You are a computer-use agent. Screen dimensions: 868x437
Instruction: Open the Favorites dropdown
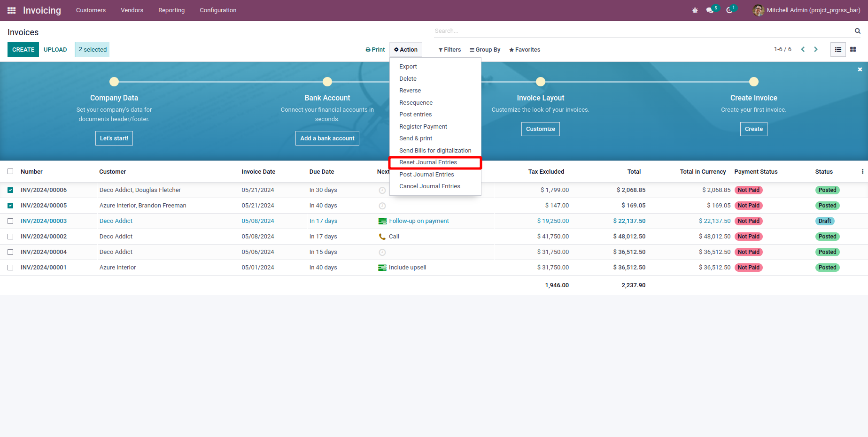tap(525, 50)
